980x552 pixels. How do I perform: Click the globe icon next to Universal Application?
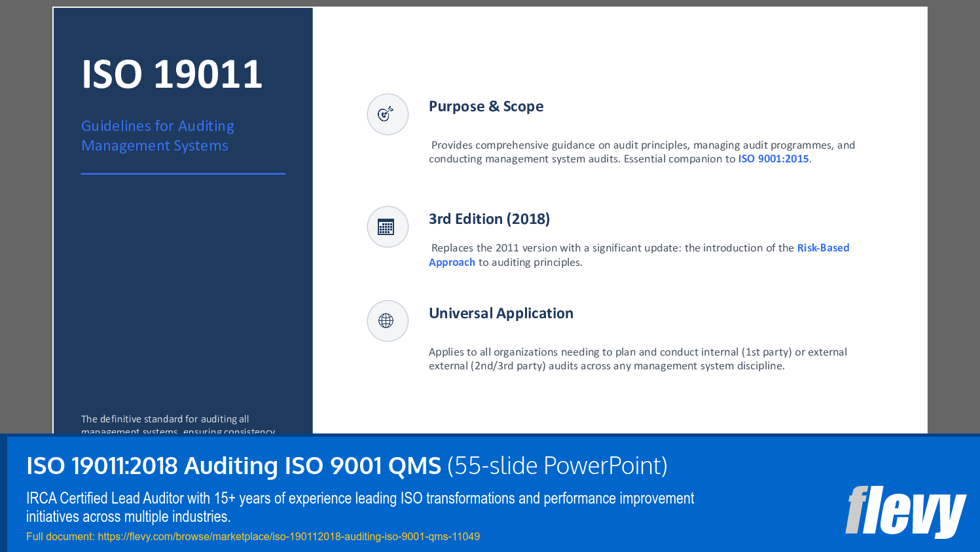pos(387,321)
